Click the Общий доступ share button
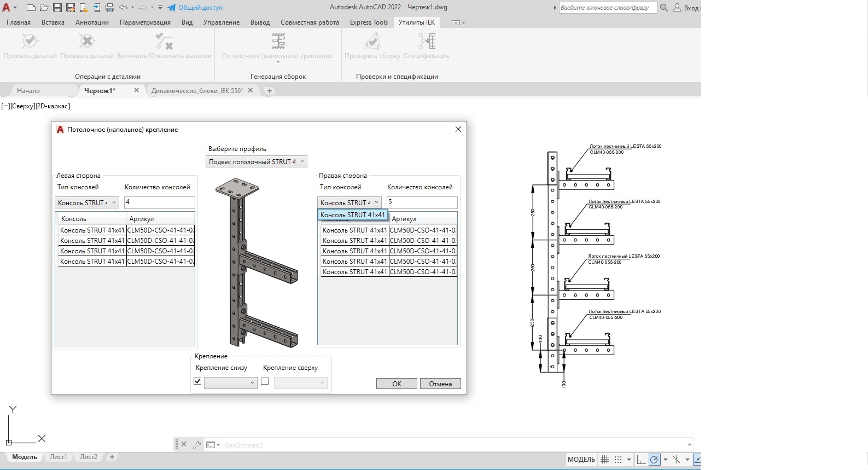The width and height of the screenshot is (868, 470). (x=195, y=8)
